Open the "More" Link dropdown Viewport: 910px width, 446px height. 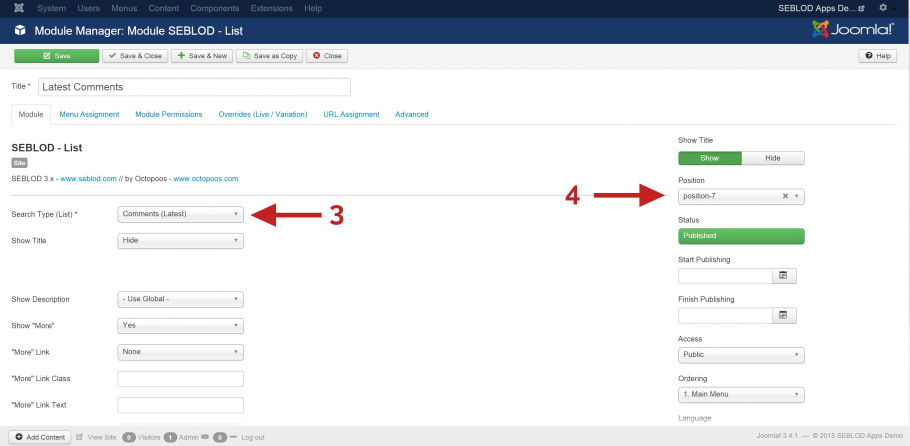click(x=180, y=352)
